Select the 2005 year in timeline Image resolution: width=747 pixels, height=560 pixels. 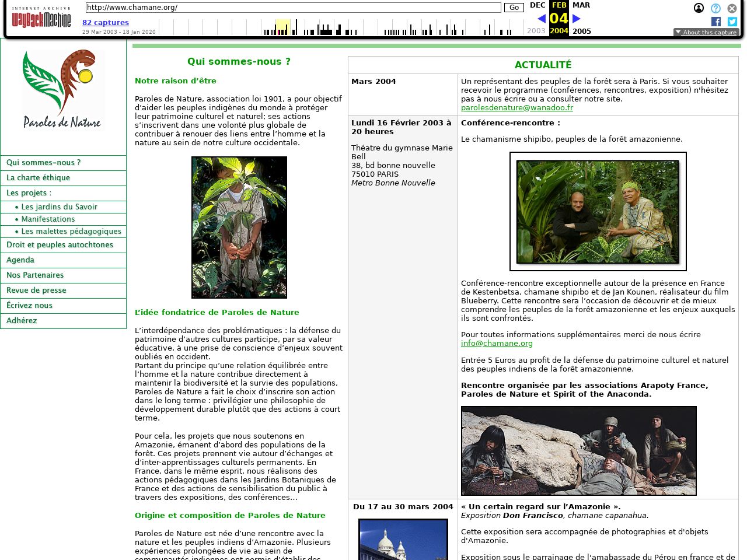click(581, 32)
